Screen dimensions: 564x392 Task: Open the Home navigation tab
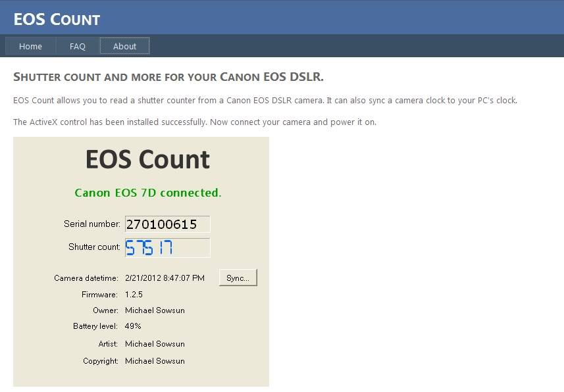(x=30, y=46)
